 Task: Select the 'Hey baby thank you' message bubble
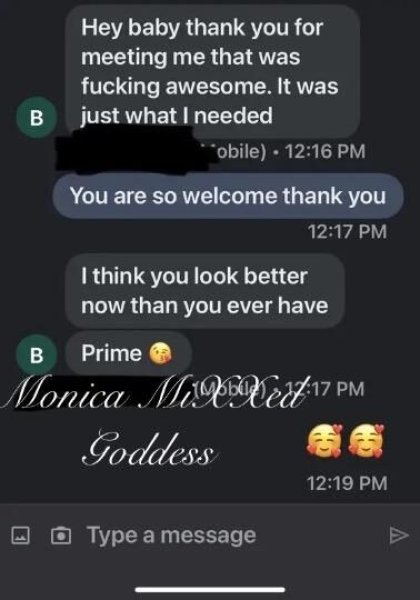pos(213,71)
